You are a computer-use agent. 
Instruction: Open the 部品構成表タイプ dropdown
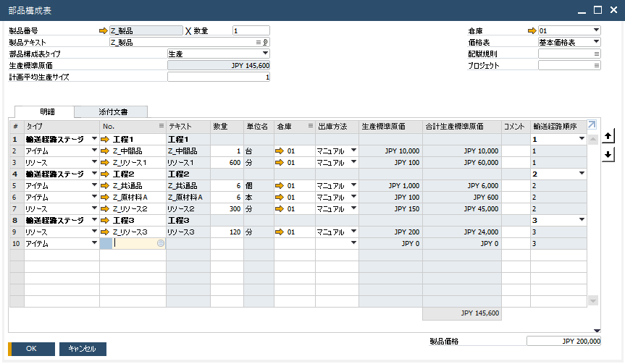[264, 54]
